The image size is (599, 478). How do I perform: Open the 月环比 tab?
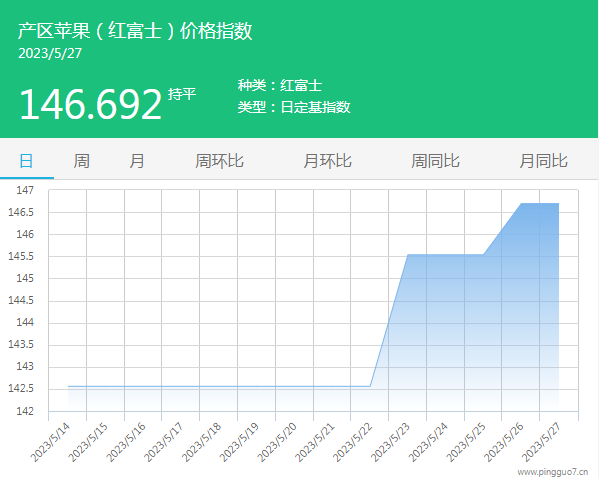click(x=327, y=161)
